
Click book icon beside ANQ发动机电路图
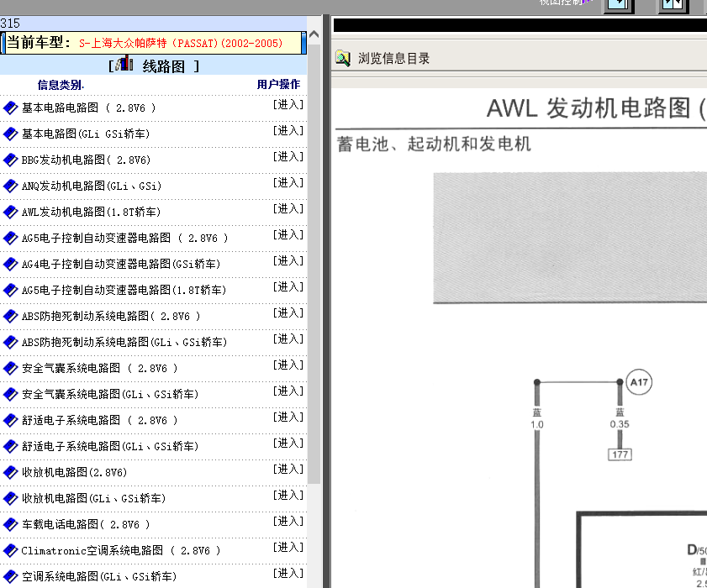10,186
